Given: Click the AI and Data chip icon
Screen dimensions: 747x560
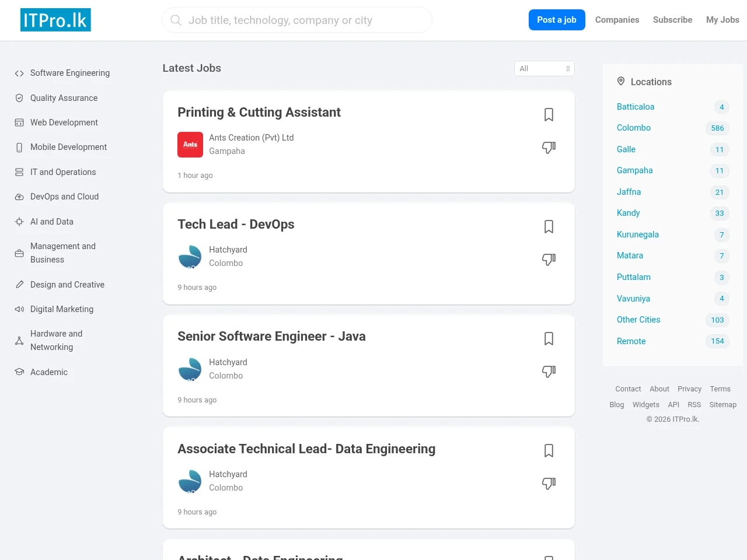Looking at the screenshot, I should [19, 222].
